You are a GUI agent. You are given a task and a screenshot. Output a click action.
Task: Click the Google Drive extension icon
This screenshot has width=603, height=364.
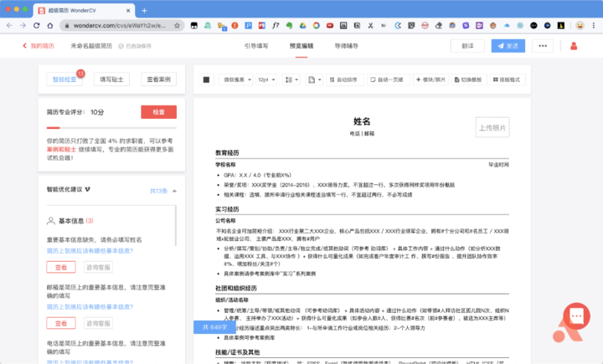coord(302,25)
